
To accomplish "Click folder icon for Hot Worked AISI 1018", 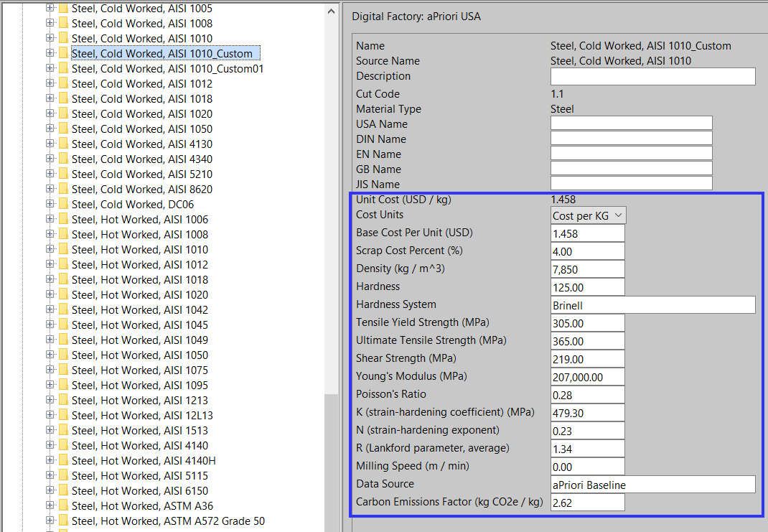I will (x=63, y=280).
